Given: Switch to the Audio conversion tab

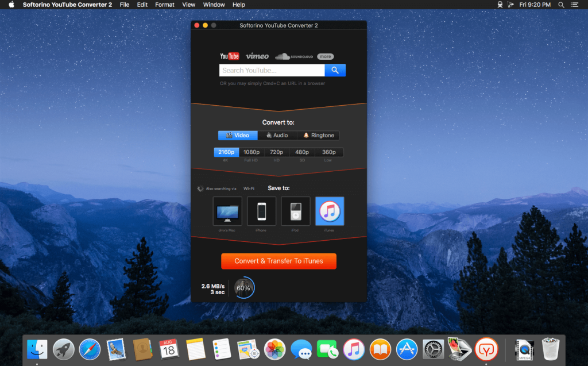Looking at the screenshot, I should pyautogui.click(x=277, y=135).
